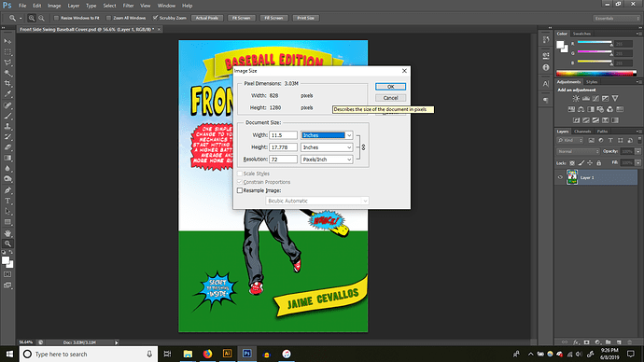Select the Pen tool
Viewport: 644px width, 362px height.
pyautogui.click(x=7, y=190)
